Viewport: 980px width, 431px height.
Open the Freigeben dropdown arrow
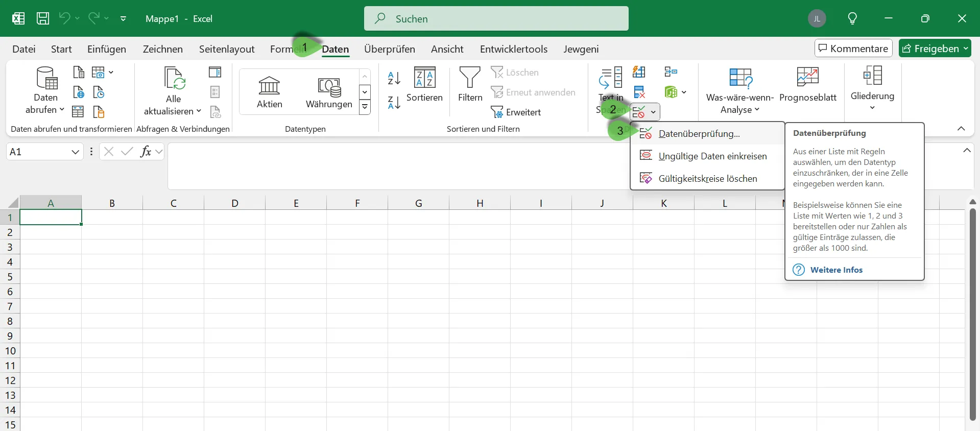[x=966, y=49]
